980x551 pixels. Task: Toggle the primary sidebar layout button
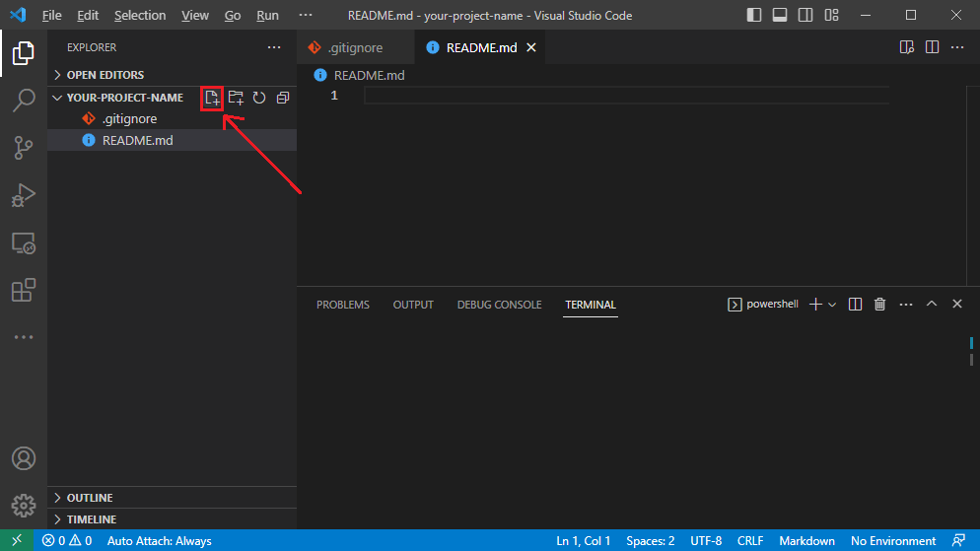[x=754, y=16]
